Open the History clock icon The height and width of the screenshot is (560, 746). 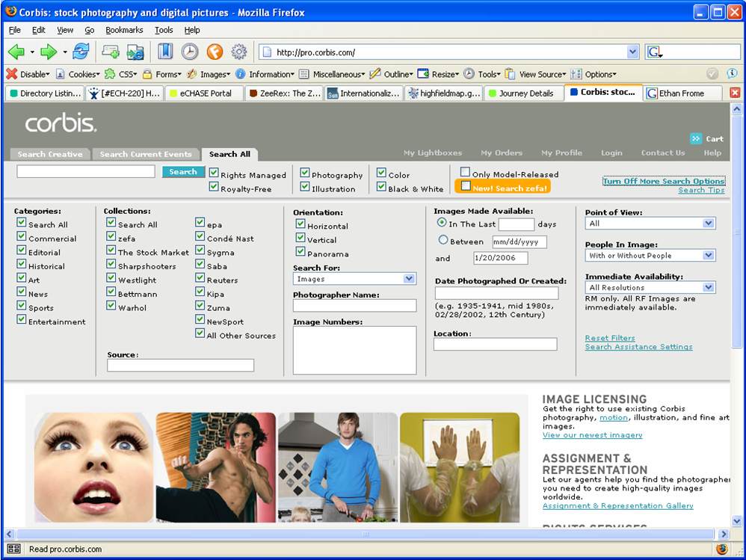point(190,52)
